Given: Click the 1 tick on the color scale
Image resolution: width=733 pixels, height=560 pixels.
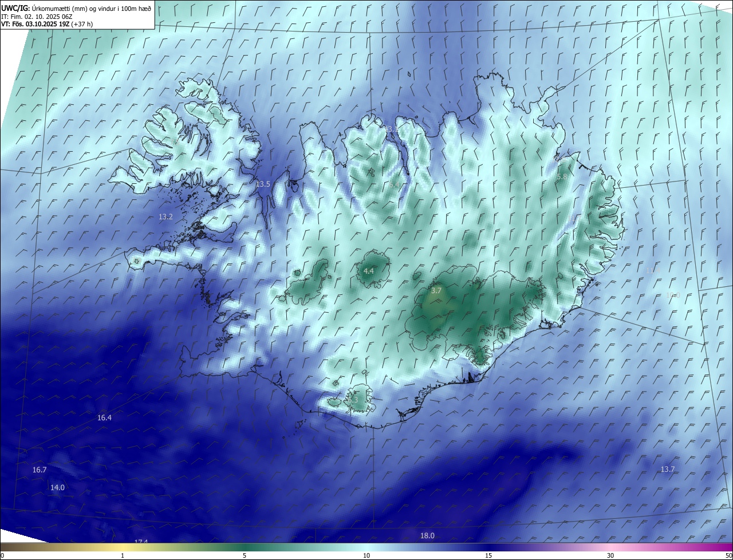Looking at the screenshot, I should point(123,555).
